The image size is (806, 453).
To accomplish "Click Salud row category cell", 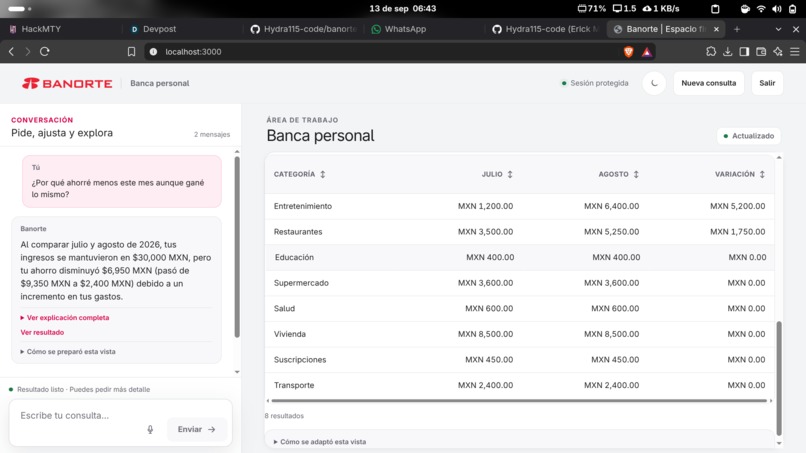I will 284,309.
